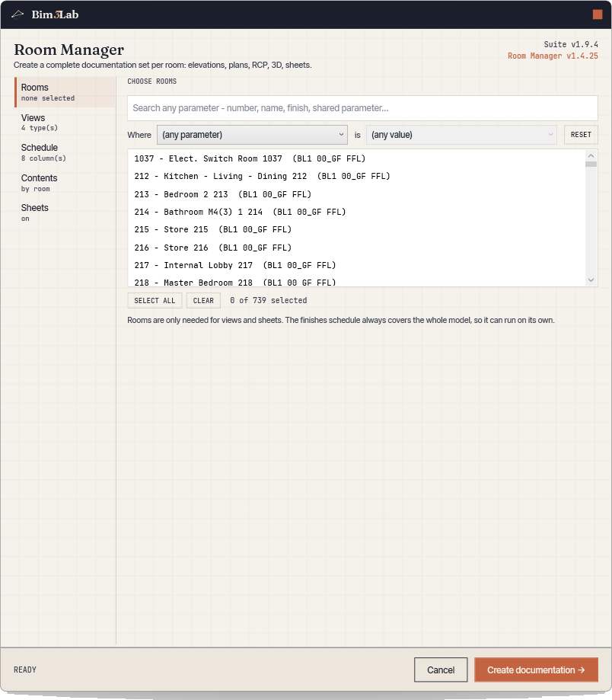
Task: Click the list scrollbar up arrow
Action: [591, 155]
